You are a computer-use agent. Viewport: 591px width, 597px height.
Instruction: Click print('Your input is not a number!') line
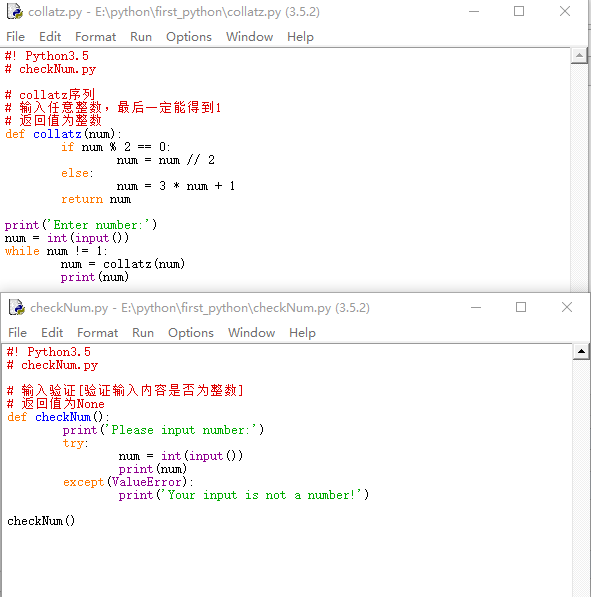(x=244, y=495)
